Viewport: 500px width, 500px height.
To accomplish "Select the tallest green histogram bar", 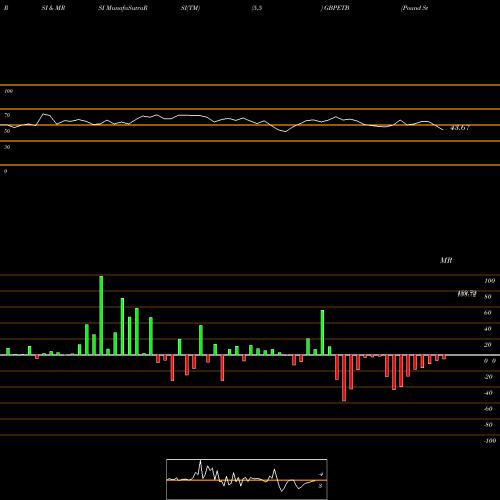I will point(101,315).
